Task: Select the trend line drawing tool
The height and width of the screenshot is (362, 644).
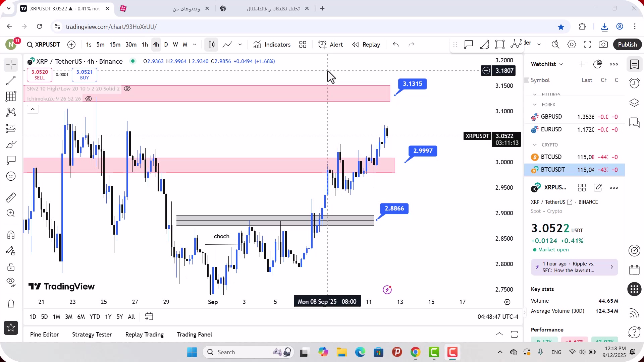Action: 11,80
